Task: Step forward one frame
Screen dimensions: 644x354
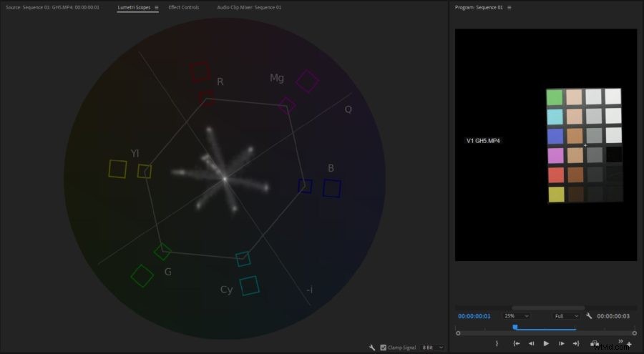Action: 561,343
